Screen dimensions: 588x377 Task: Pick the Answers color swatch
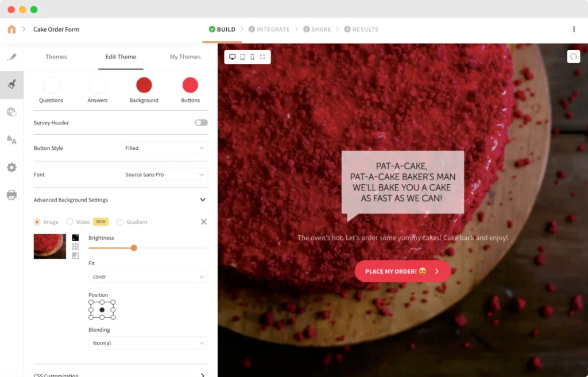click(98, 85)
